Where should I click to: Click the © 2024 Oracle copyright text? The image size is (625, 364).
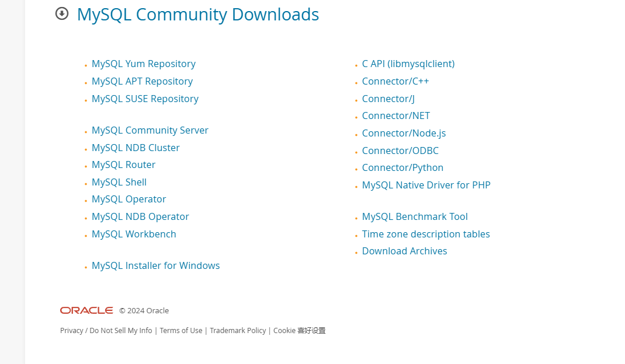pos(144,311)
